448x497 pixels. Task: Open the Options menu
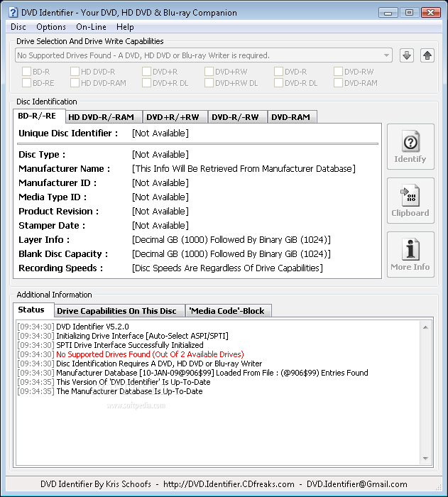pos(51,27)
